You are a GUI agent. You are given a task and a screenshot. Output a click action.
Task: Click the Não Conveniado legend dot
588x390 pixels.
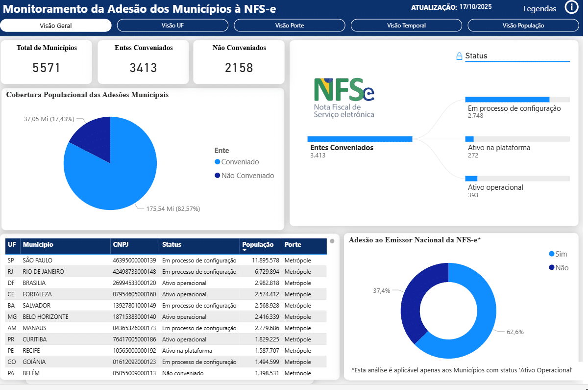218,176
